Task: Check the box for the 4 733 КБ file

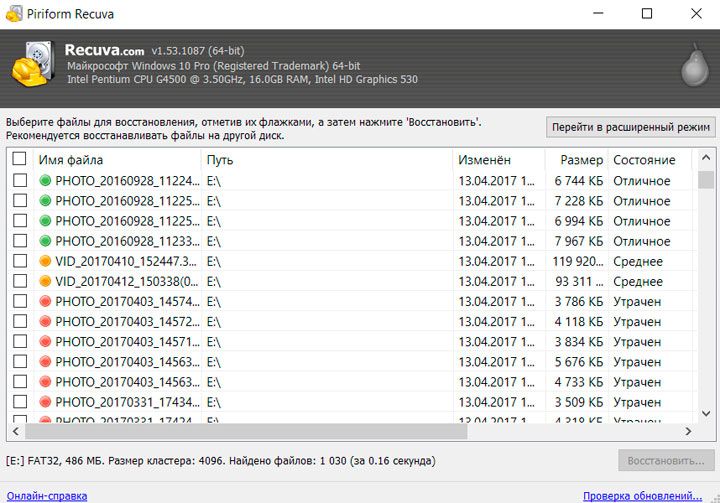Action: click(20, 381)
